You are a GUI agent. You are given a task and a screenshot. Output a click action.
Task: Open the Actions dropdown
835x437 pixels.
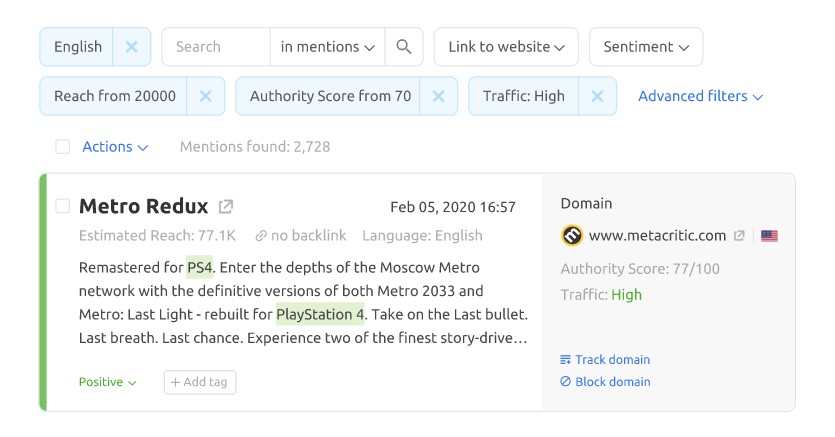click(x=115, y=147)
